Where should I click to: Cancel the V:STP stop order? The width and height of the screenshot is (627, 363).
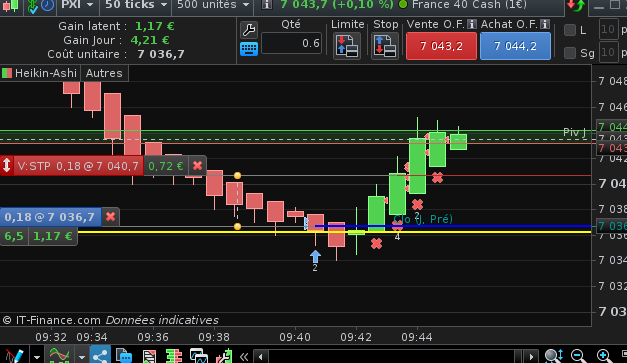tap(198, 166)
